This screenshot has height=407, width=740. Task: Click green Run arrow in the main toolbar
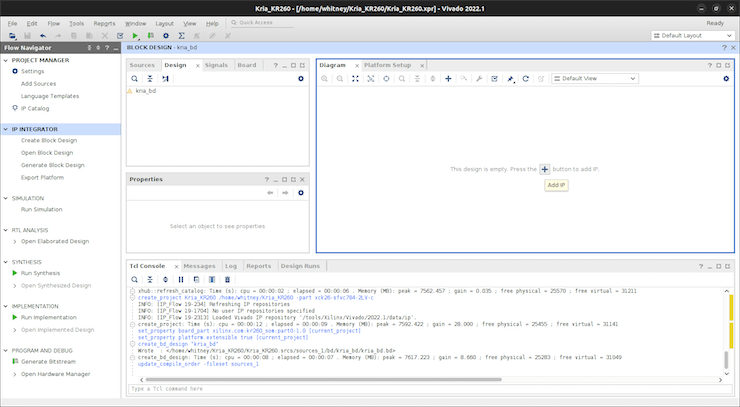click(x=136, y=36)
